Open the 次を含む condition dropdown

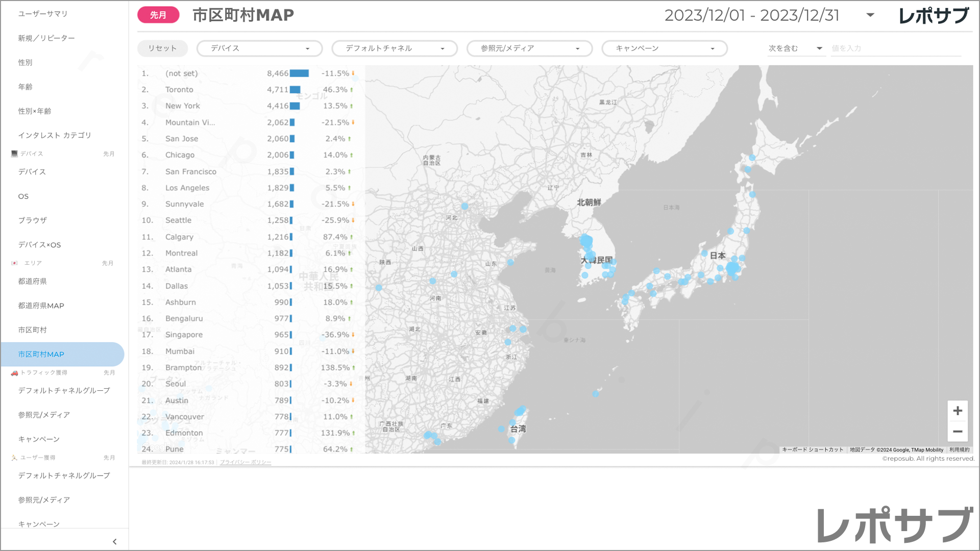795,48
